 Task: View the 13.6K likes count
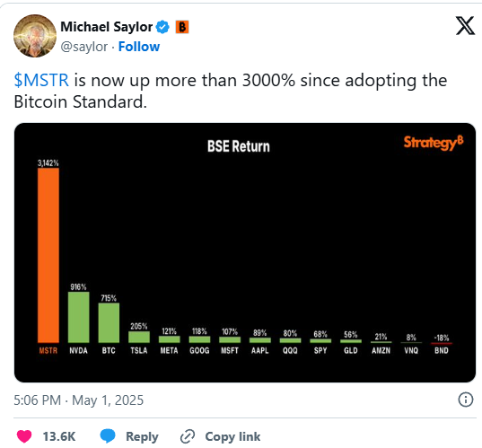pyautogui.click(x=59, y=436)
